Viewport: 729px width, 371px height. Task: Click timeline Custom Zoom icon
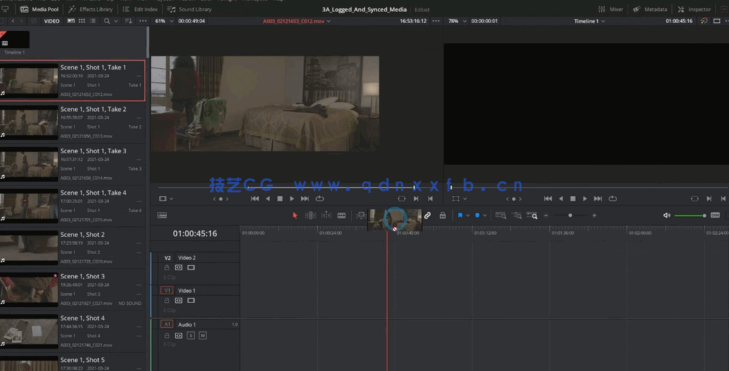[x=532, y=215]
